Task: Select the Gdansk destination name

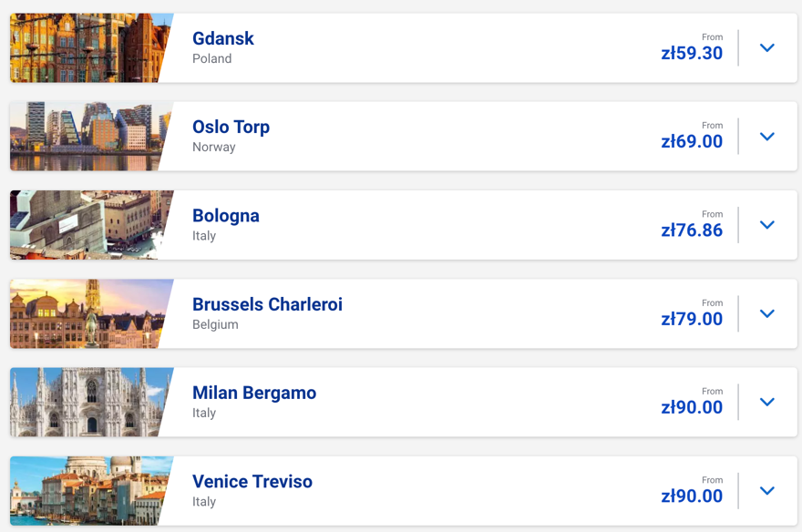Action: 223,38
